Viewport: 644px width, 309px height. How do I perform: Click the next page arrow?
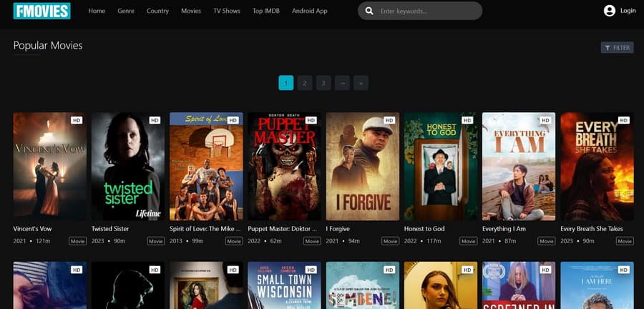(x=342, y=83)
